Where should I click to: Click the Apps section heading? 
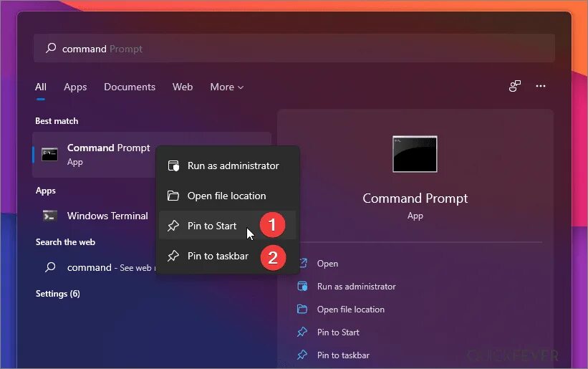point(46,191)
